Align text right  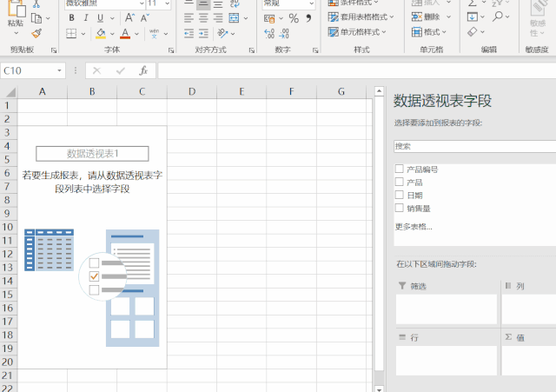(218, 17)
